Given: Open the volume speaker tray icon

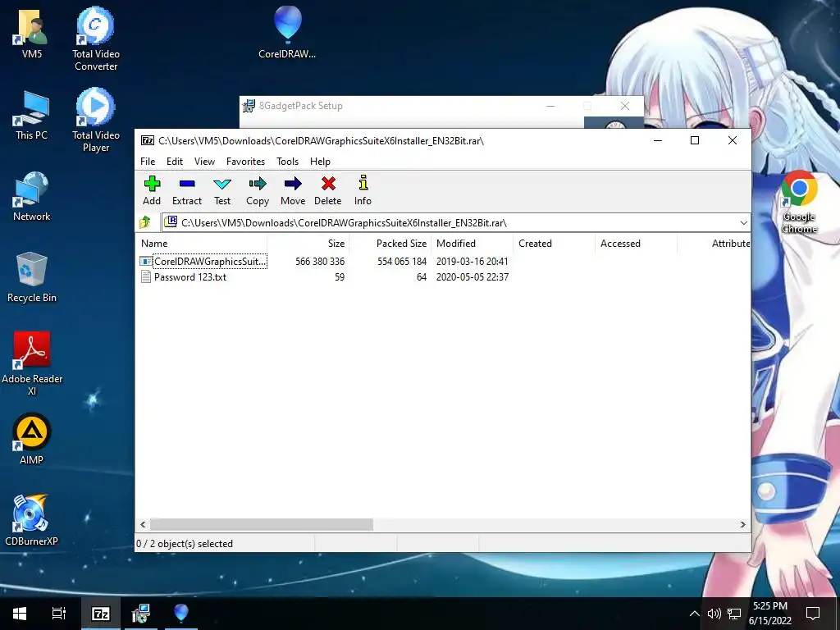Looking at the screenshot, I should click(714, 614).
